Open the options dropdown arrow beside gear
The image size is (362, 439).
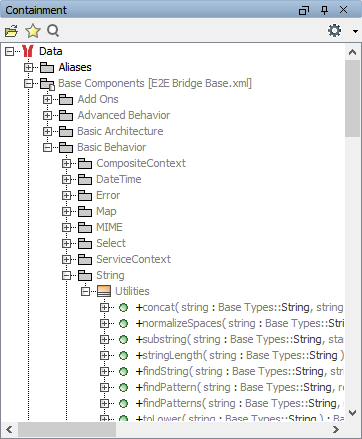[x=355, y=31]
